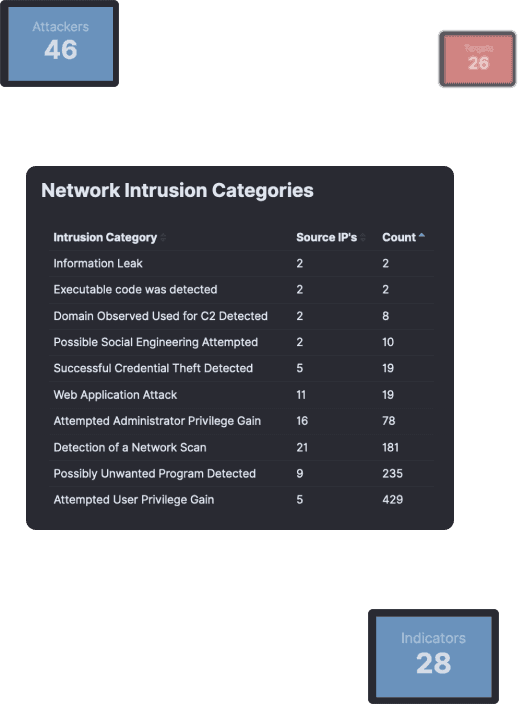Sort by Intrusion Category column header

click(x=105, y=237)
